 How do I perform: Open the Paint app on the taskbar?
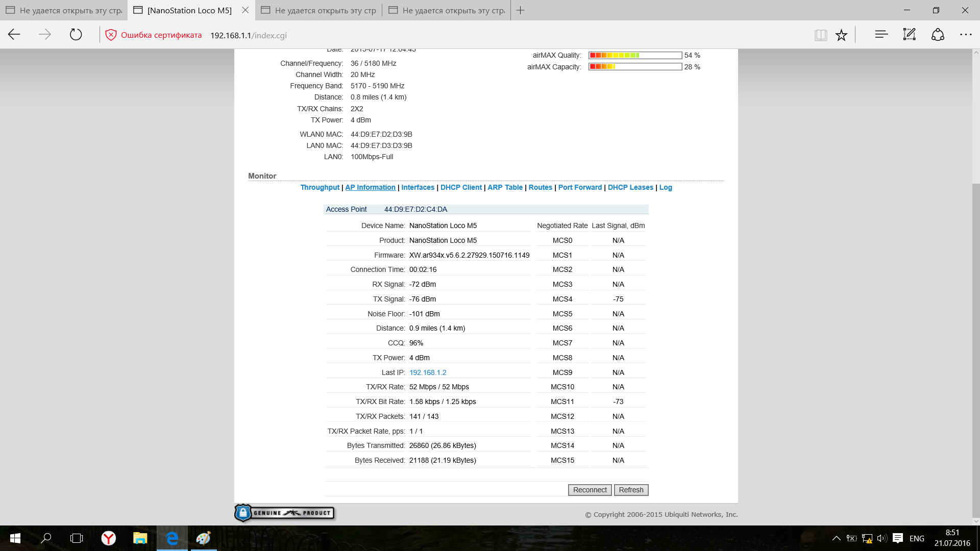click(203, 538)
